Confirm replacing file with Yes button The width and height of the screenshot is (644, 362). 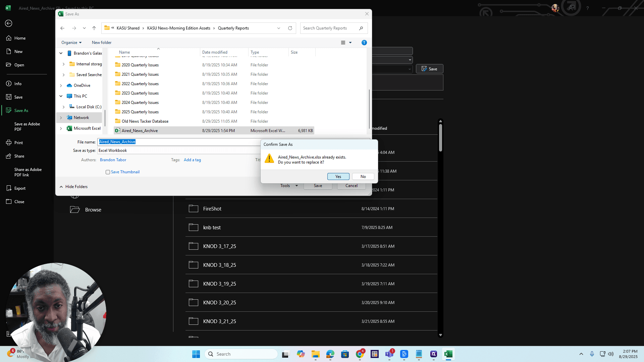[x=338, y=177]
